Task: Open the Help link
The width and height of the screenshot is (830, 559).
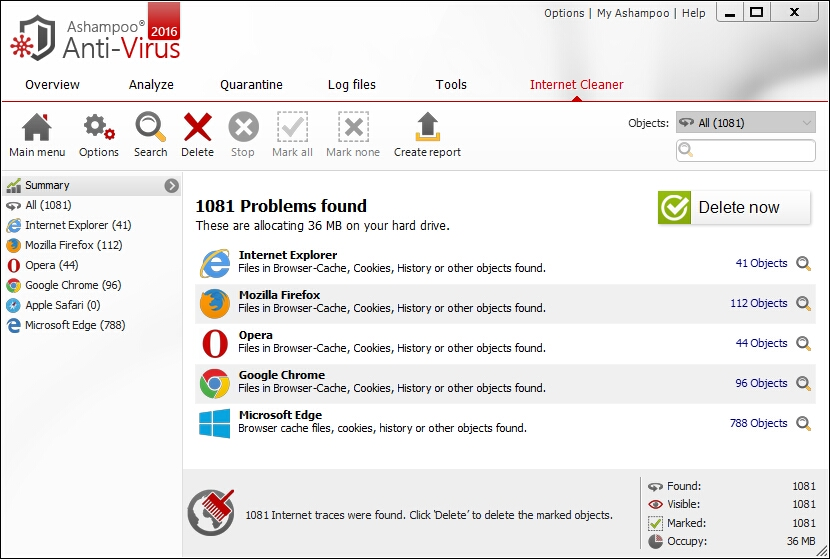Action: [x=693, y=13]
